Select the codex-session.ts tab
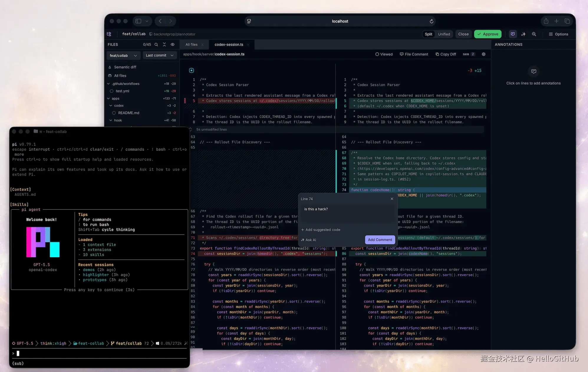The height and width of the screenshot is (372, 588). (229, 45)
